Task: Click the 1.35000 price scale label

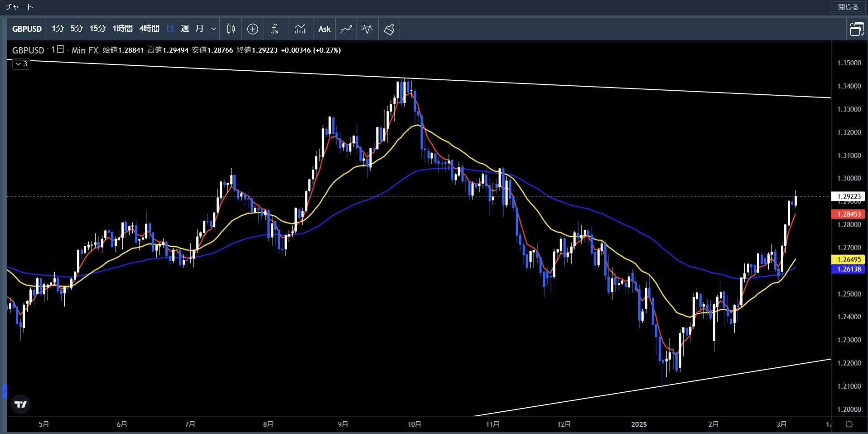Action: click(849, 63)
